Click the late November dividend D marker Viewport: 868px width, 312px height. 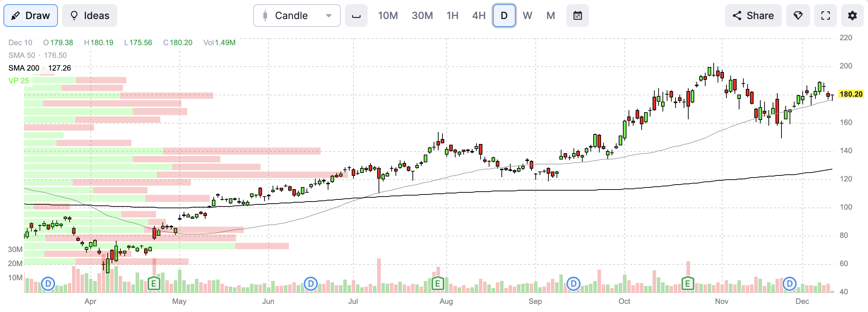coord(790,284)
